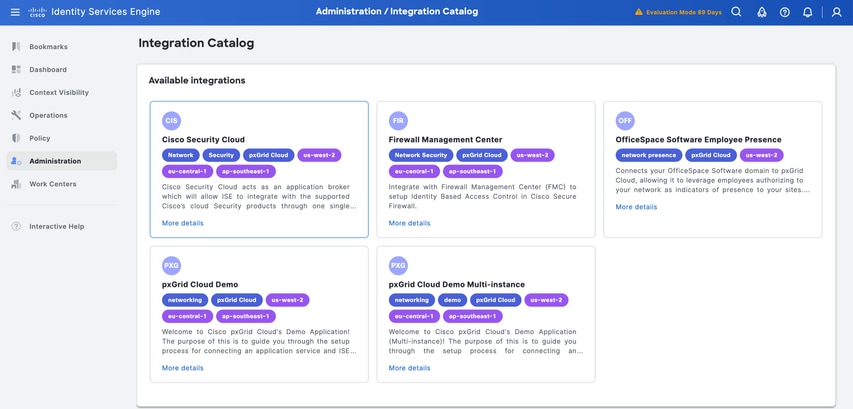Click the Cisco Security Cloud title

(203, 139)
